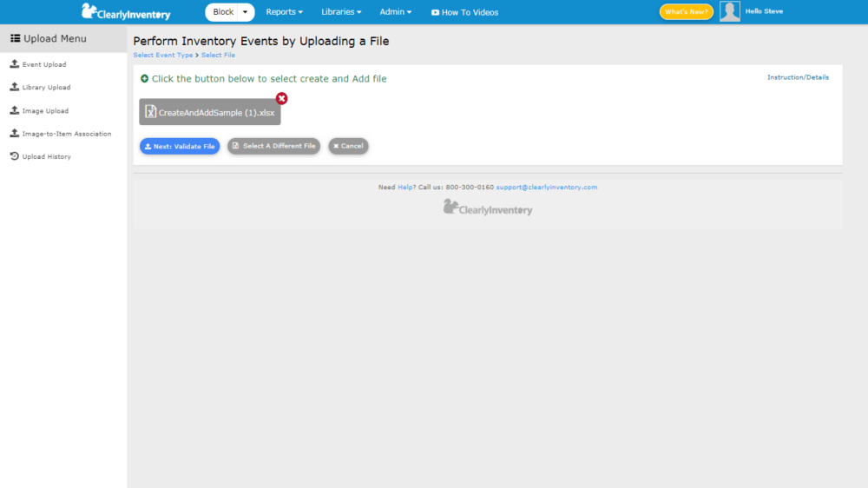
Task: Open the Reports menu
Action: pos(284,12)
